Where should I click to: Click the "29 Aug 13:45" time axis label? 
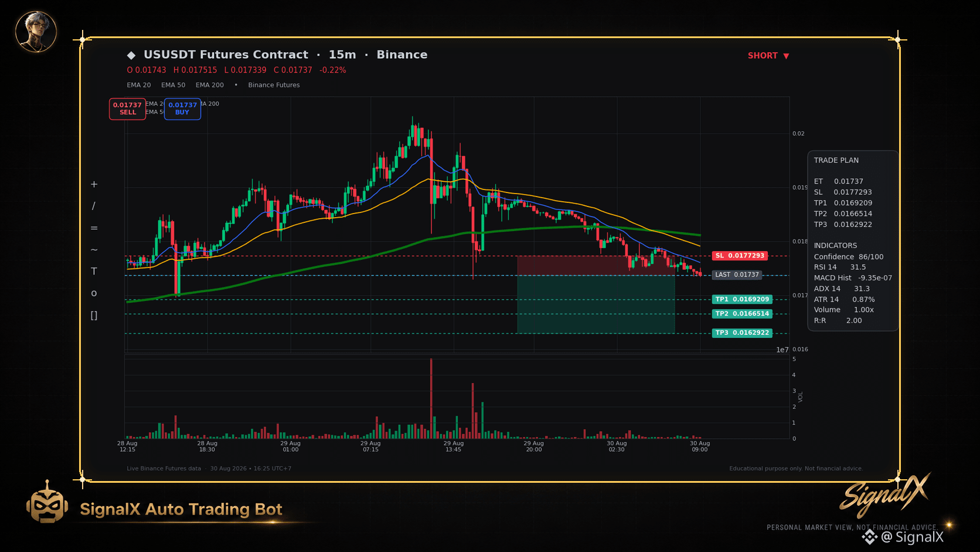pyautogui.click(x=453, y=446)
